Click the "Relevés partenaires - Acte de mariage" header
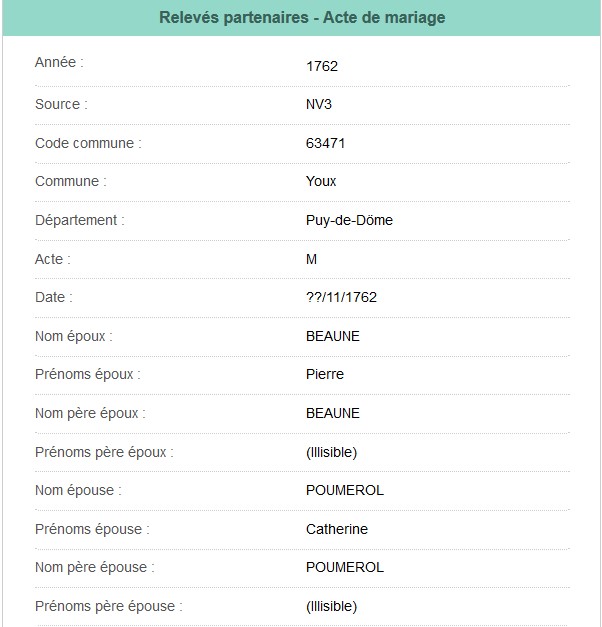Viewport: 602px width, 627px height. tap(301, 18)
